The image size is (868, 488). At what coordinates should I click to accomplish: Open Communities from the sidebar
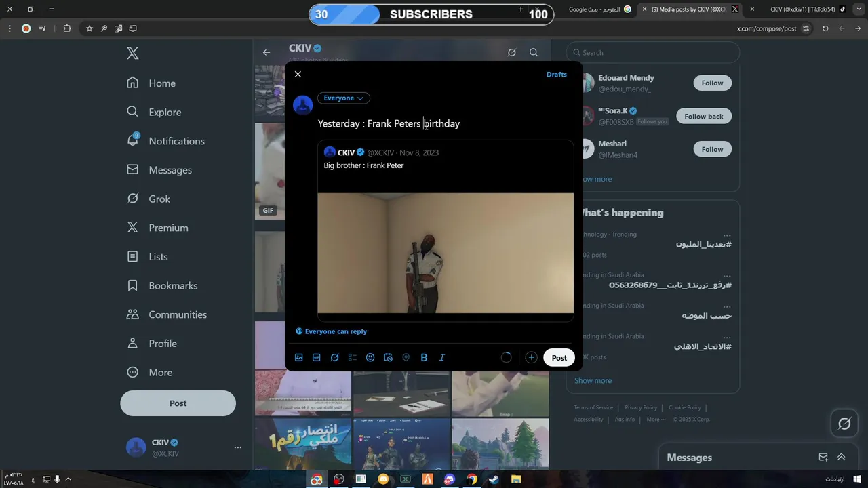tap(167, 314)
